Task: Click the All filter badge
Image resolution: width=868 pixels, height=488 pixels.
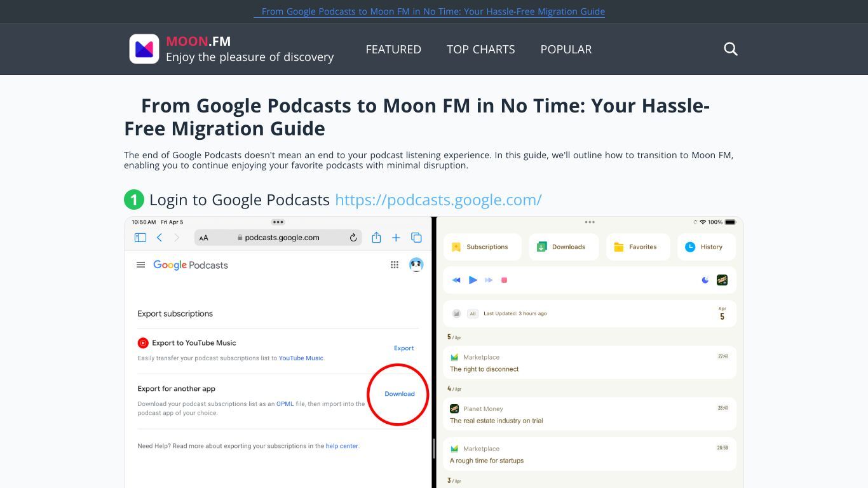Action: (472, 313)
